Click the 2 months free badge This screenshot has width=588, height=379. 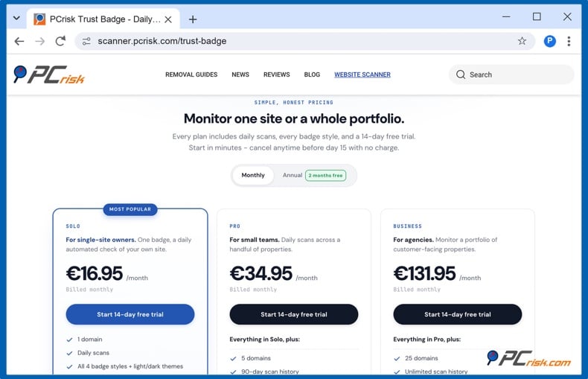(x=325, y=175)
